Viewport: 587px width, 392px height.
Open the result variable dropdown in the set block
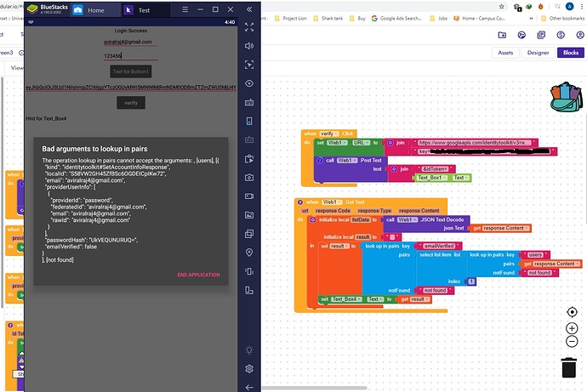pos(339,246)
